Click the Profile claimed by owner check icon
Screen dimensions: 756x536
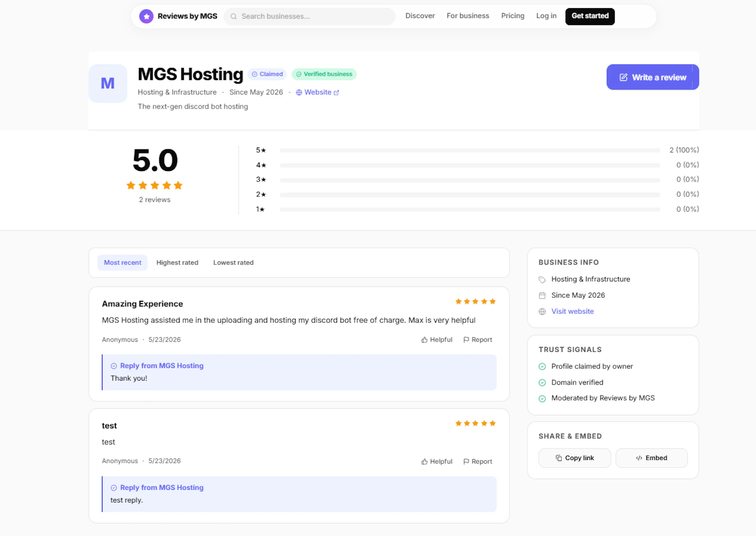pyautogui.click(x=542, y=366)
